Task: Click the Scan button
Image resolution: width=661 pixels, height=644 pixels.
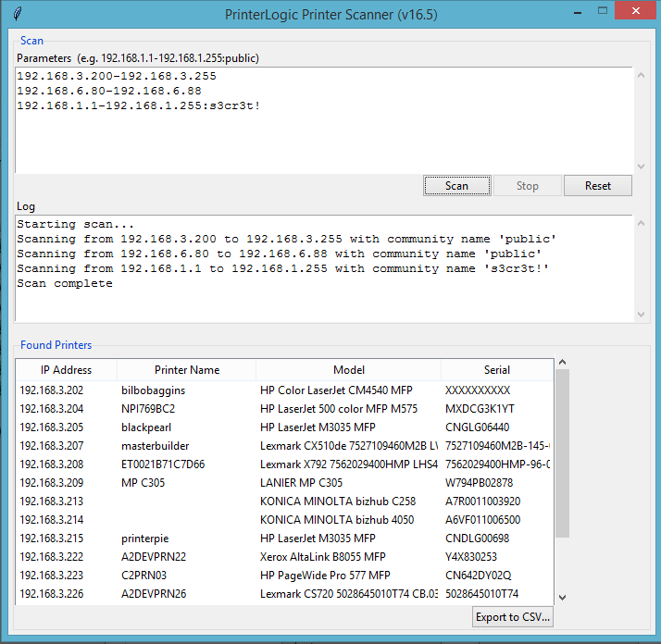Action: point(456,185)
